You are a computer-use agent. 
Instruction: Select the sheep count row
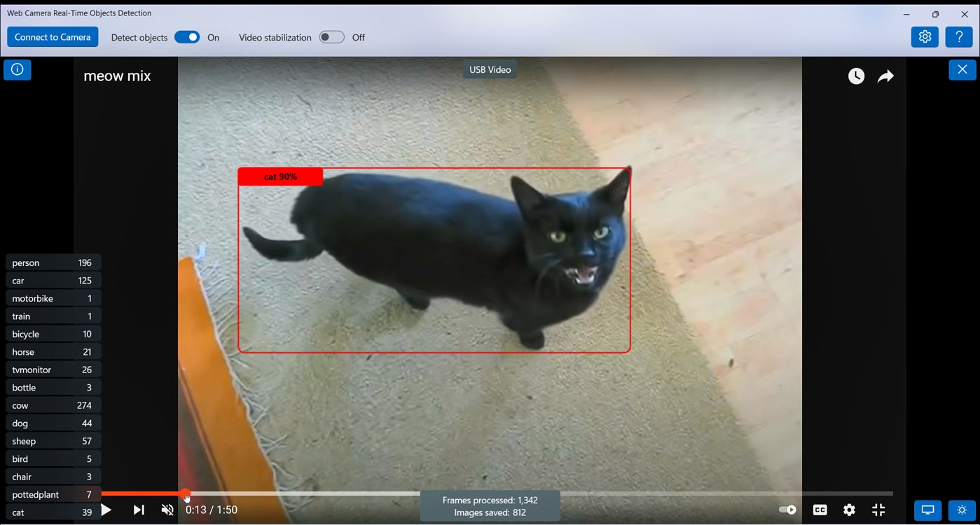(53, 441)
